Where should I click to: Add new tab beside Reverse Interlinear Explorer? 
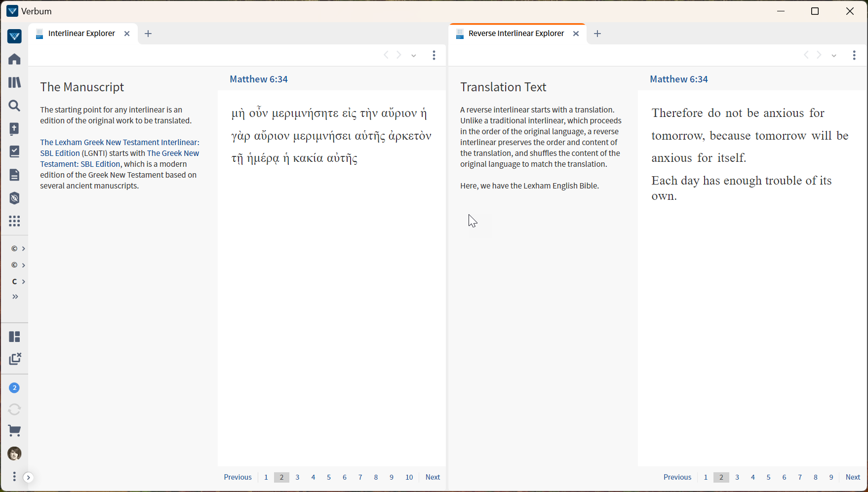(597, 34)
